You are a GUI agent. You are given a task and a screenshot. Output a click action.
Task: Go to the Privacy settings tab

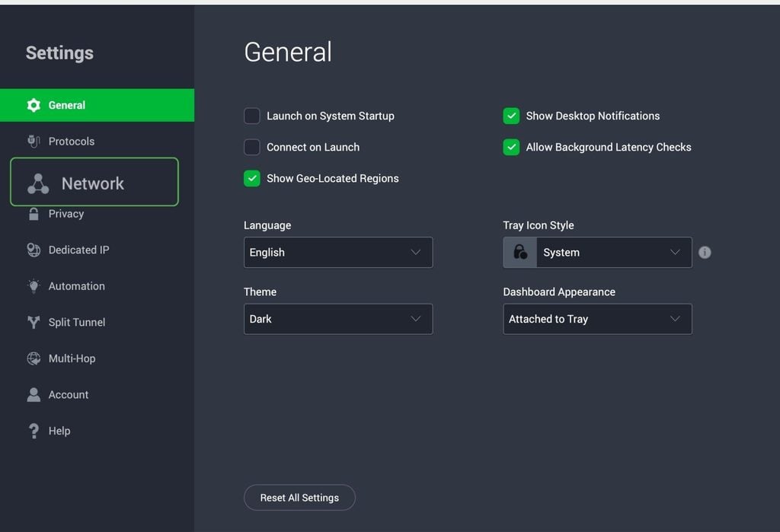[x=97, y=214]
